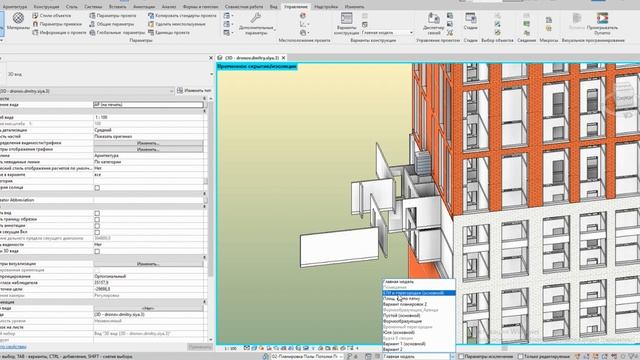The width and height of the screenshot is (640, 360).
Task: Click the worksets icon left of status bar workset dropdown
Action: point(266,356)
